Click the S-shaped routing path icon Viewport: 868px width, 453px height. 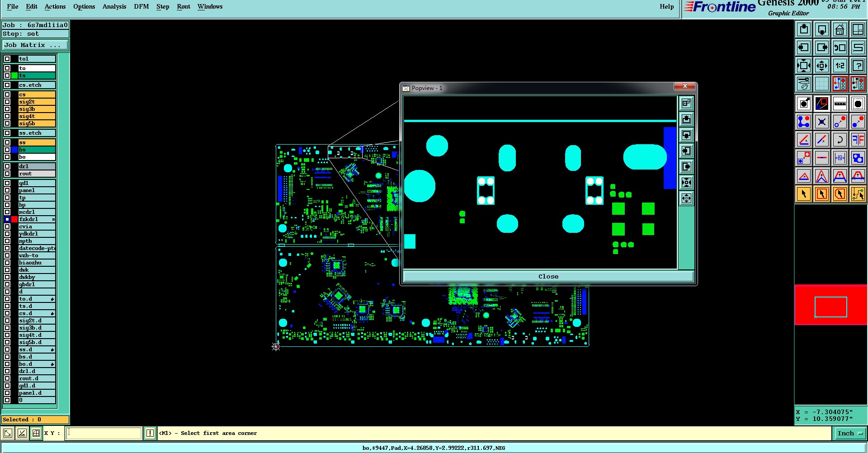858,47
